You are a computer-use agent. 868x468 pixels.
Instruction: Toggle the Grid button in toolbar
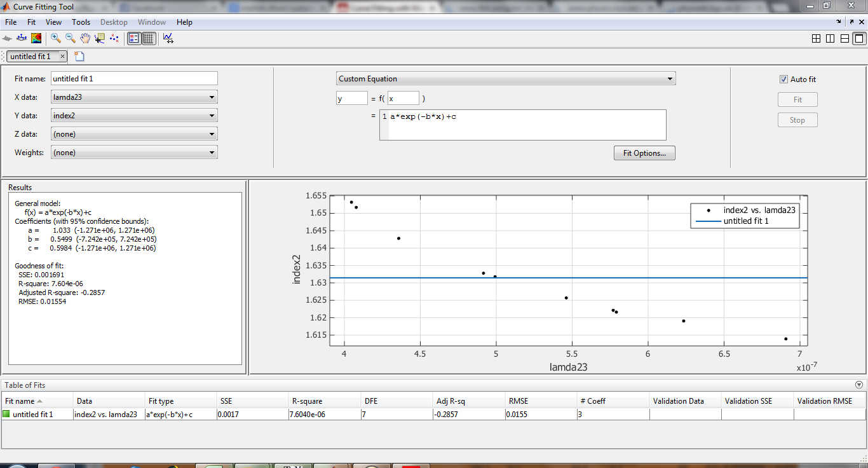(x=148, y=38)
